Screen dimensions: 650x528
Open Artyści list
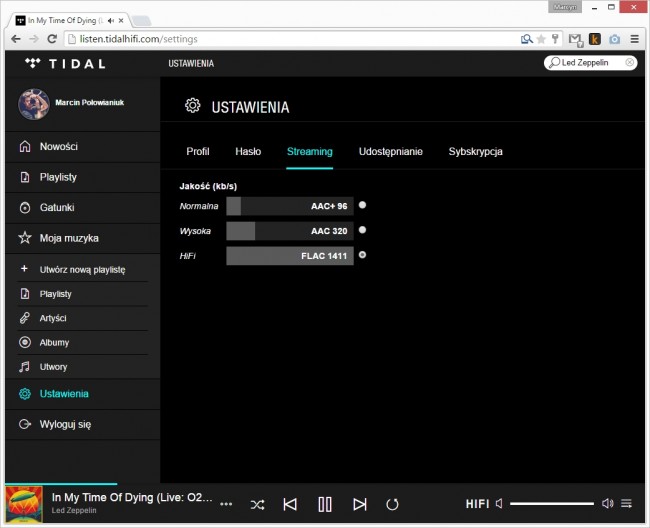[x=82, y=318]
